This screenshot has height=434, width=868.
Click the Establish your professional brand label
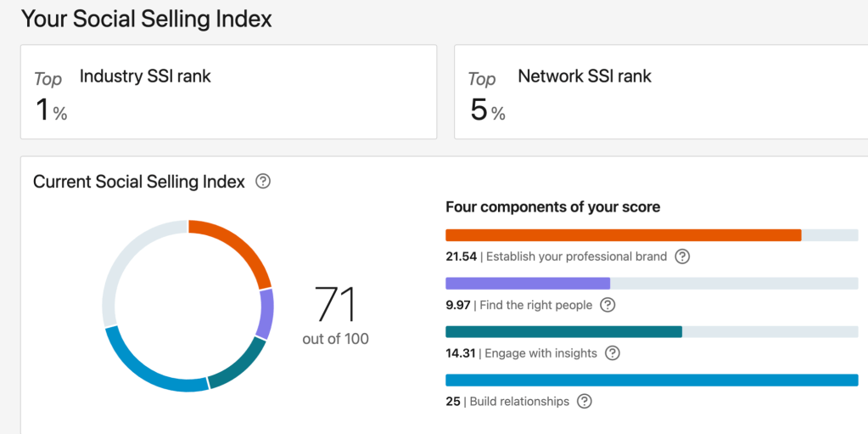tap(576, 256)
